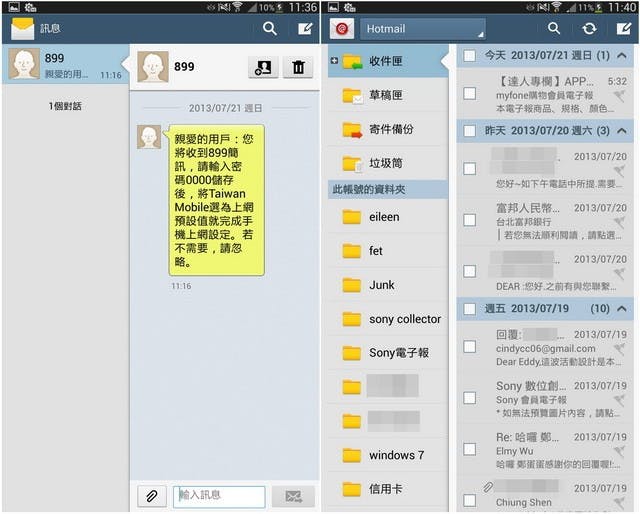
Task: Open the 垃圾筒 trash folder
Action: coord(388,163)
